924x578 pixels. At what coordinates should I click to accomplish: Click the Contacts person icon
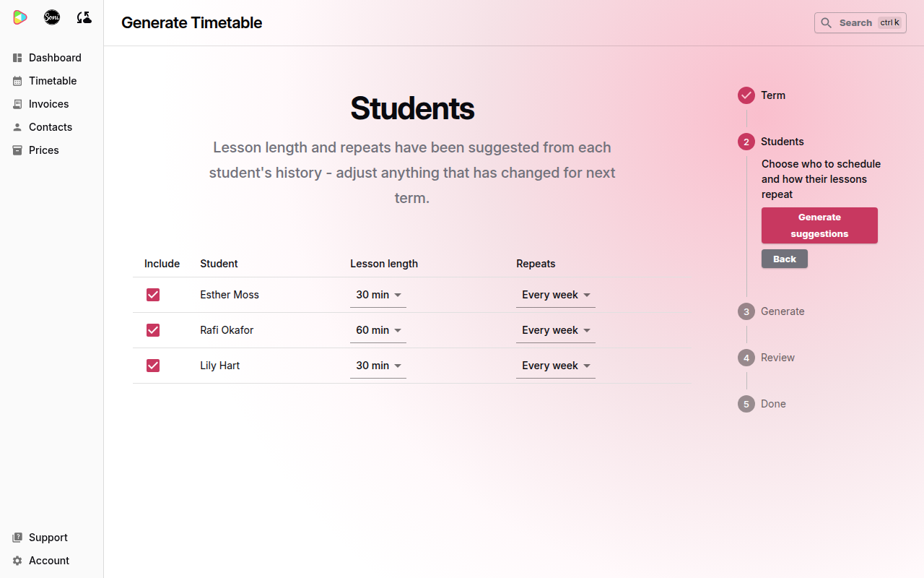[17, 127]
